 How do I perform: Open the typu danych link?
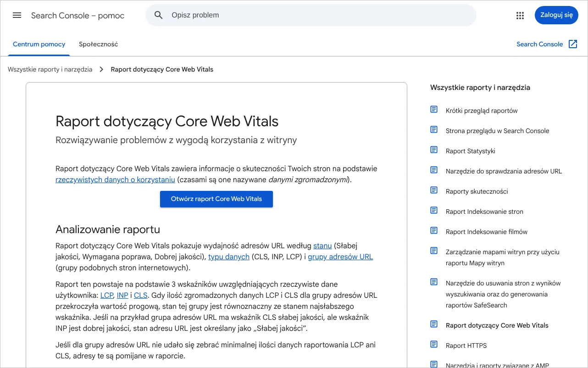coord(229,257)
